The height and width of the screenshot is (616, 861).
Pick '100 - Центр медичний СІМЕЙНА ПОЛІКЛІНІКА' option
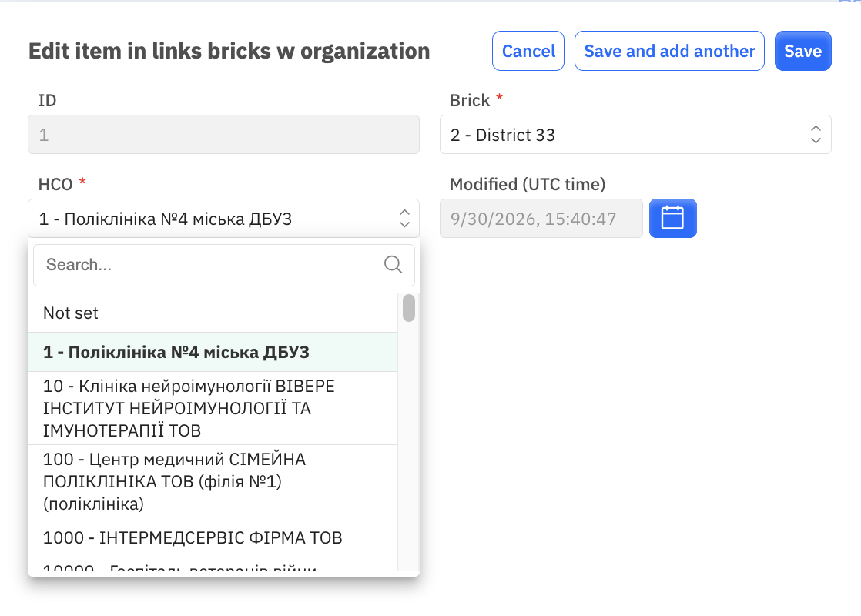coord(213,481)
